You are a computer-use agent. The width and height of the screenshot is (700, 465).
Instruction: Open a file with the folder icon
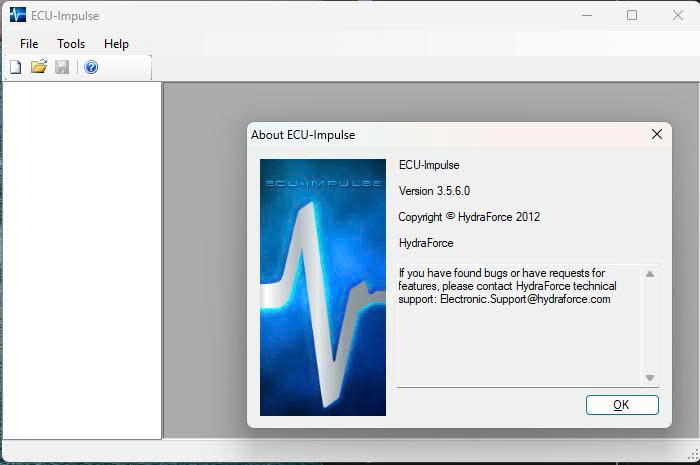39,67
